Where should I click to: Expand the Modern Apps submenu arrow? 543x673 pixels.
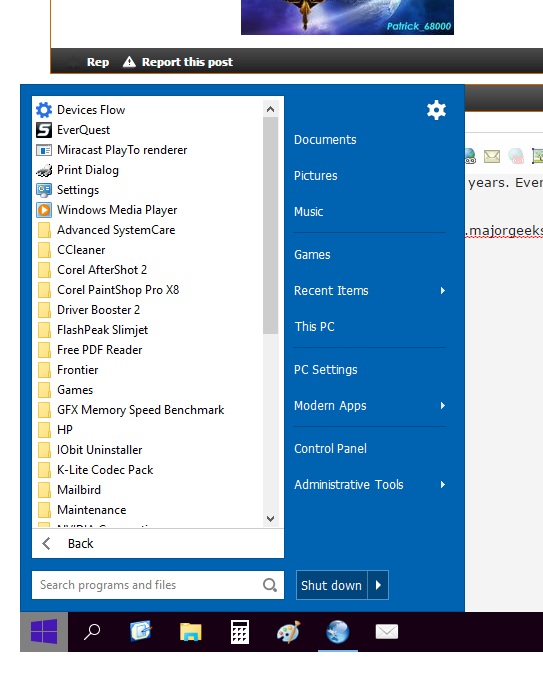[443, 406]
